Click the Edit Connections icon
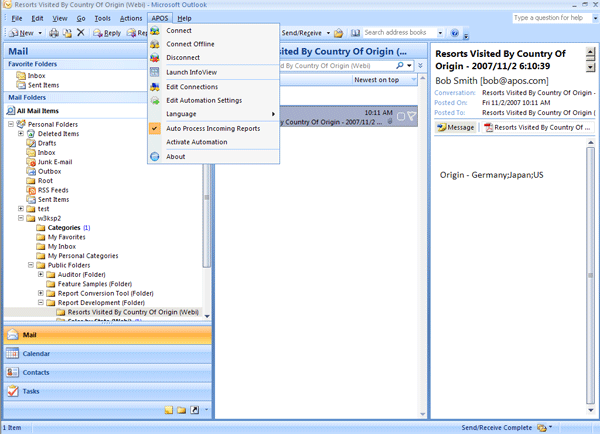Viewport: 600px width, 434px height. 155,87
